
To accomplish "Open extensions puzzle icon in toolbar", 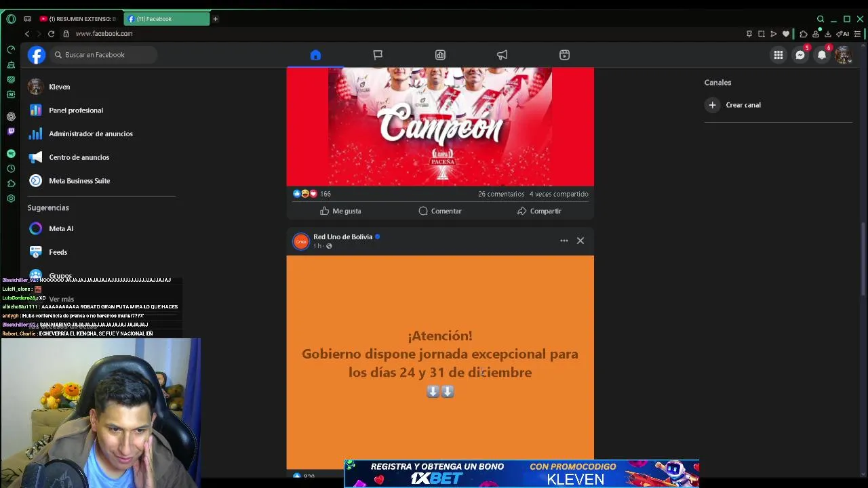I will [x=804, y=34].
